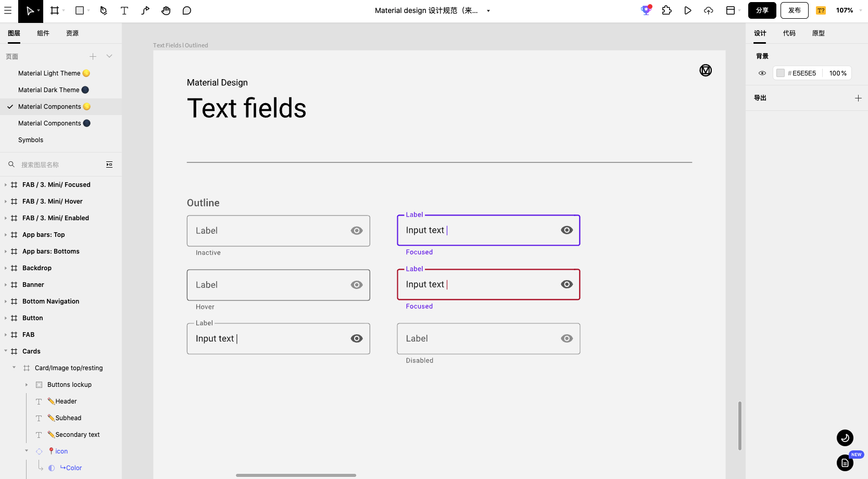Add an export setting with plus
The height and width of the screenshot is (479, 868).
point(858,98)
